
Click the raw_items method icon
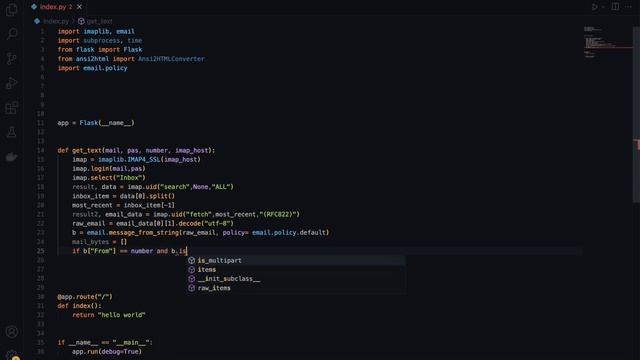click(191, 288)
